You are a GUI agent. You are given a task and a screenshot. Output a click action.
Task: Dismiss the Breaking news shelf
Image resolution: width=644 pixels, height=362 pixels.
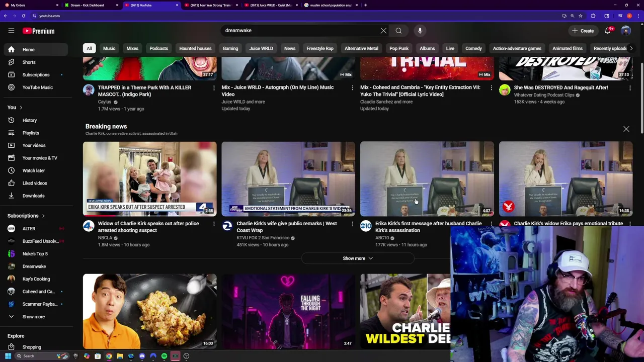coord(626,129)
